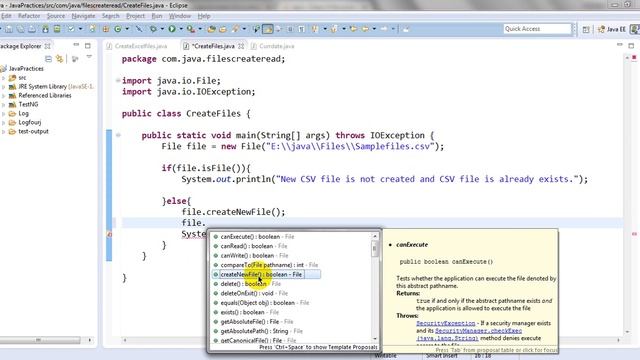The width and height of the screenshot is (640, 360).
Task: Collapse the import statements fold marker
Action: [118, 80]
